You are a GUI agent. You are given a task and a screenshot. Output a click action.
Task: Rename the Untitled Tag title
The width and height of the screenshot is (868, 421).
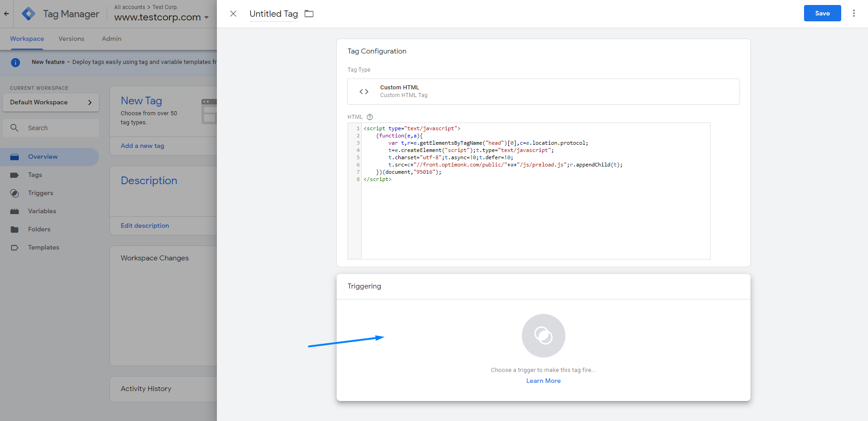(x=274, y=14)
